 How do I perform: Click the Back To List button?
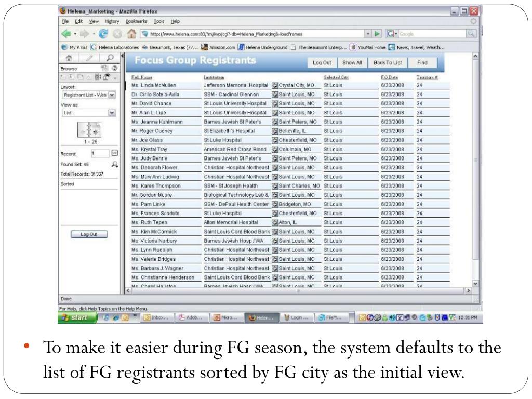click(x=388, y=63)
